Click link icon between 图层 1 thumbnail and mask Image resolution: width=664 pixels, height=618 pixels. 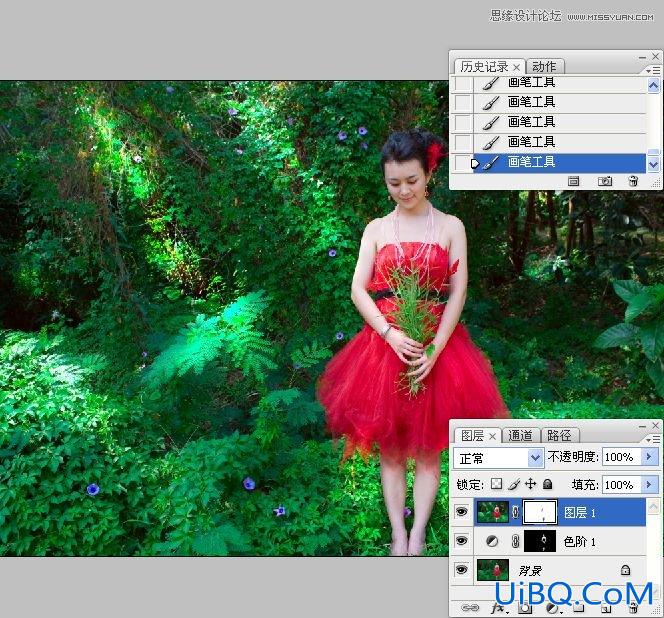click(515, 512)
